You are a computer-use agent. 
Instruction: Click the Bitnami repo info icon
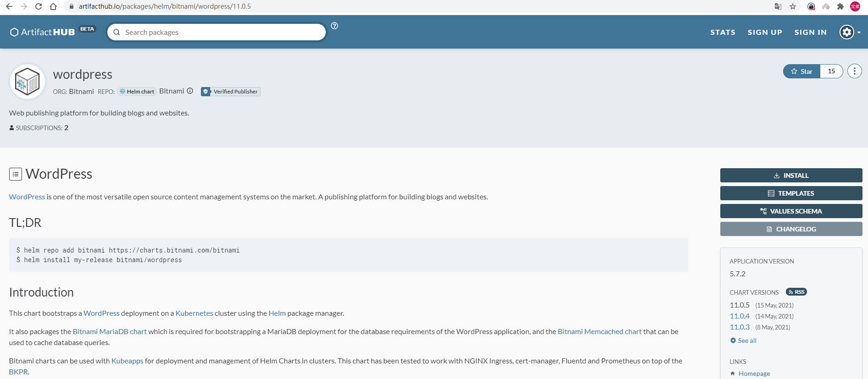[190, 91]
